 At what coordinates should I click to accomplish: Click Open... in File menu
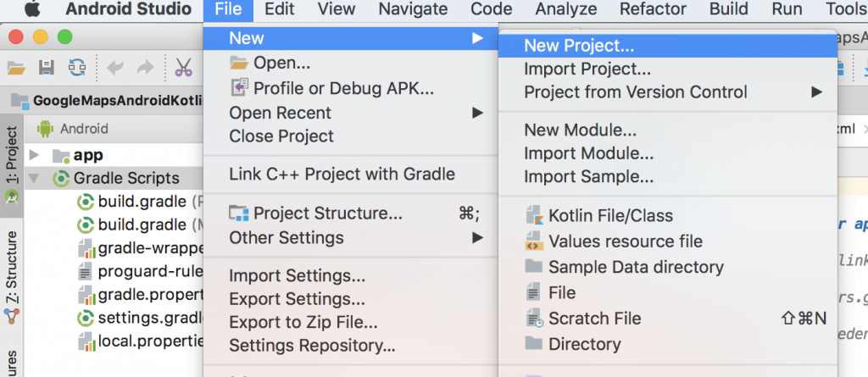(x=350, y=63)
